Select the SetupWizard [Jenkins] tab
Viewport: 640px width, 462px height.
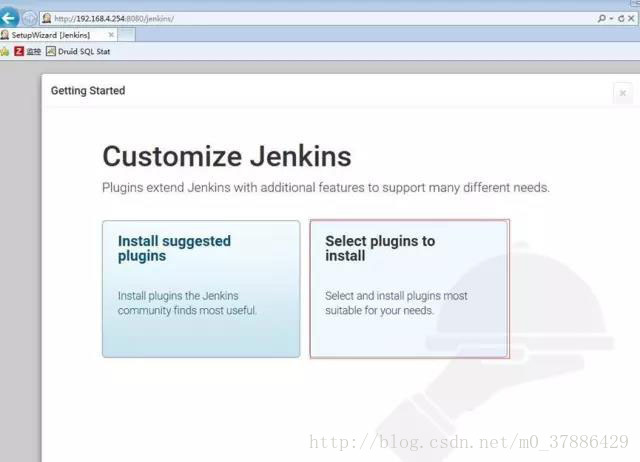point(58,35)
